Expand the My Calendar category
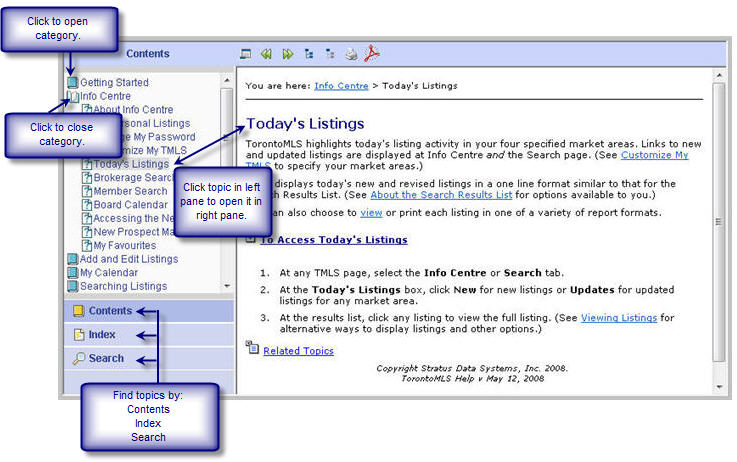The image size is (737, 462). pyautogui.click(x=109, y=273)
